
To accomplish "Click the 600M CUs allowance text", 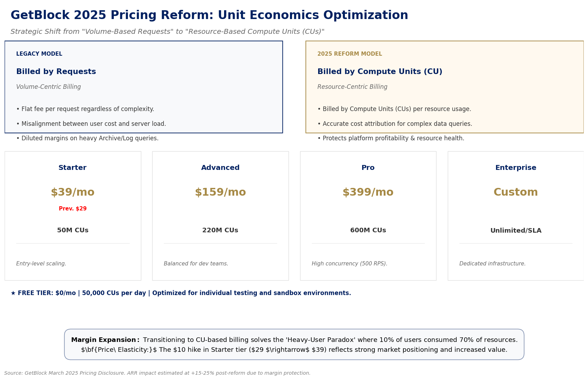I will pyautogui.click(x=368, y=230).
